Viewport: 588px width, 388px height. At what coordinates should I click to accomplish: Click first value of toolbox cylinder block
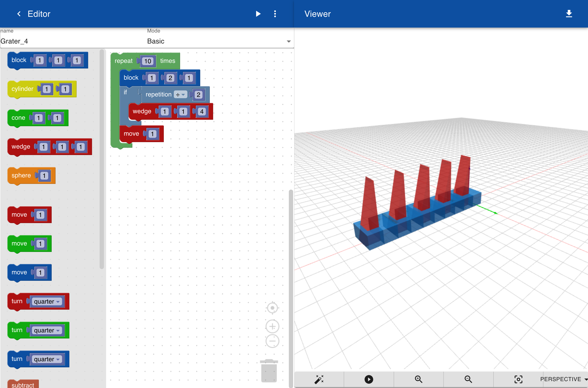coord(46,89)
